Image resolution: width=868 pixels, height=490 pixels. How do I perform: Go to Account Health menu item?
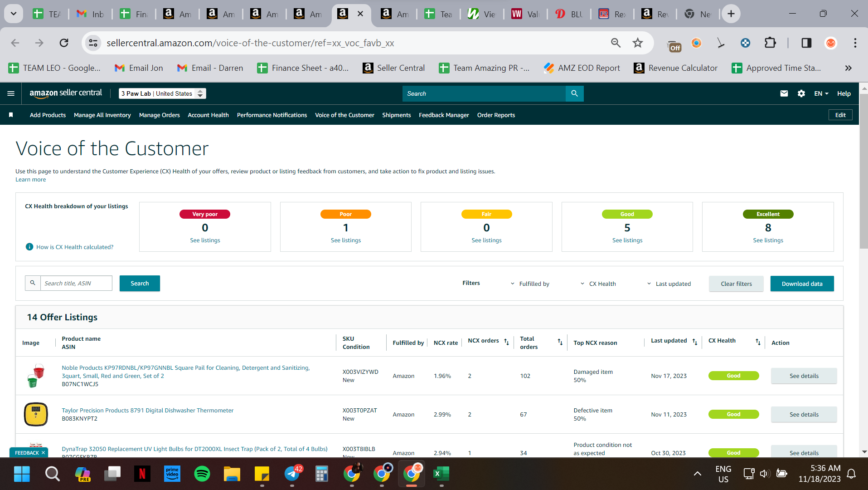pyautogui.click(x=208, y=115)
